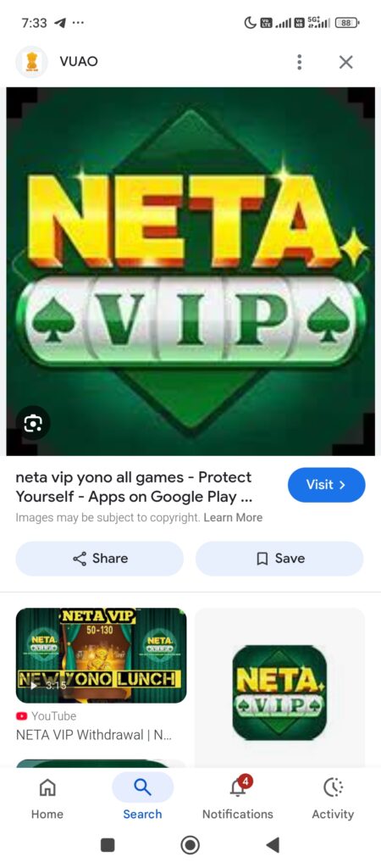Tap the Android recent apps square

pos(108,845)
